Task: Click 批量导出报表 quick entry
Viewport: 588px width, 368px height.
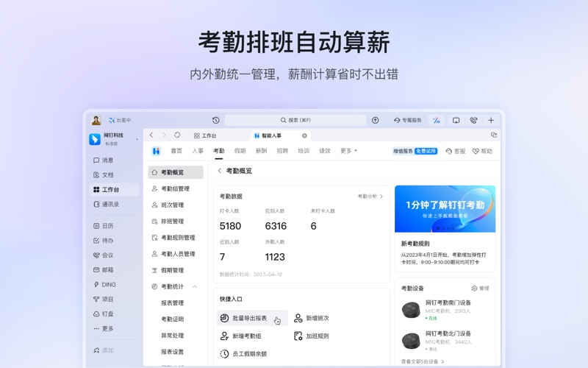Action: (x=252, y=318)
